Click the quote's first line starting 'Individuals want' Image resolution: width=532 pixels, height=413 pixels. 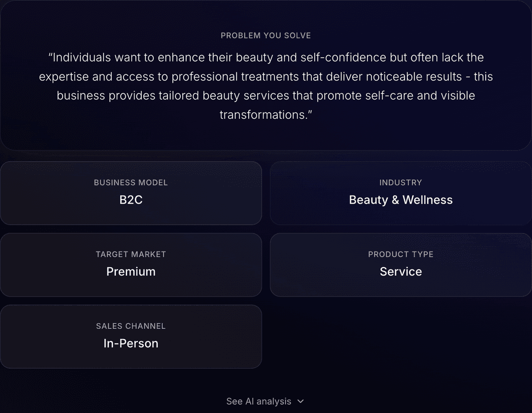coord(266,58)
